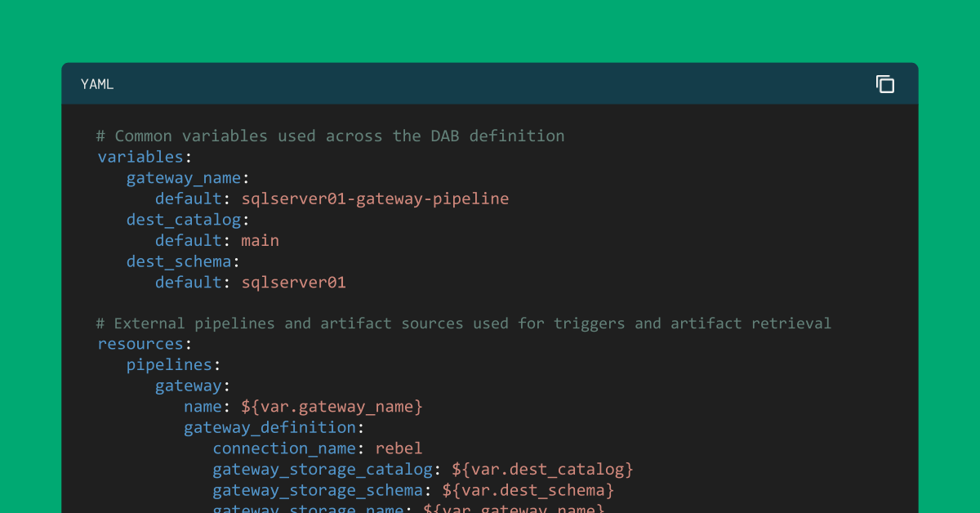
Task: Click the 'Common variables used' comment line
Action: [x=331, y=136]
